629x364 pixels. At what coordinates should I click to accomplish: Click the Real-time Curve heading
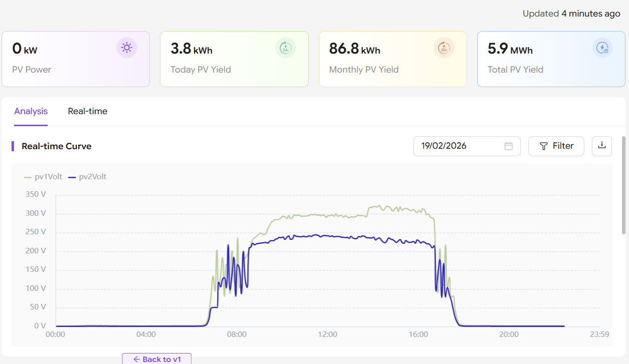tap(57, 146)
